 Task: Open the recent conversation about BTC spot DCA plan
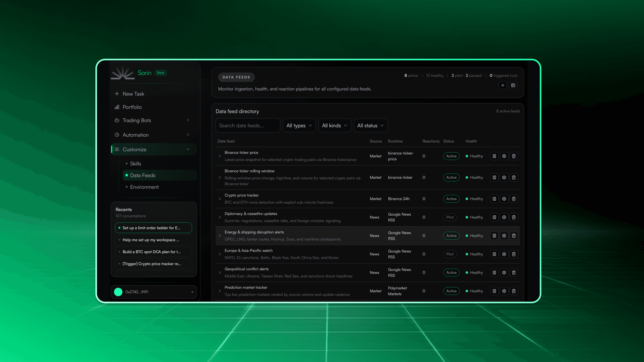click(152, 252)
